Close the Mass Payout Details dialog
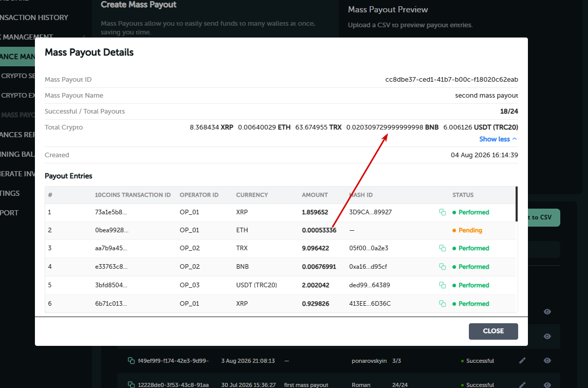Image resolution: width=588 pixels, height=388 pixels. (x=493, y=331)
